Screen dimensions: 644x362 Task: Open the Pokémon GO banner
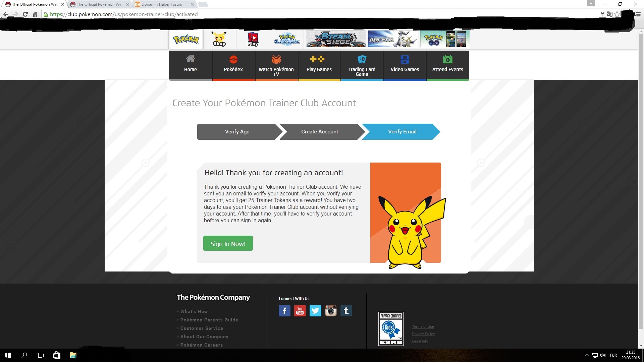tap(444, 39)
